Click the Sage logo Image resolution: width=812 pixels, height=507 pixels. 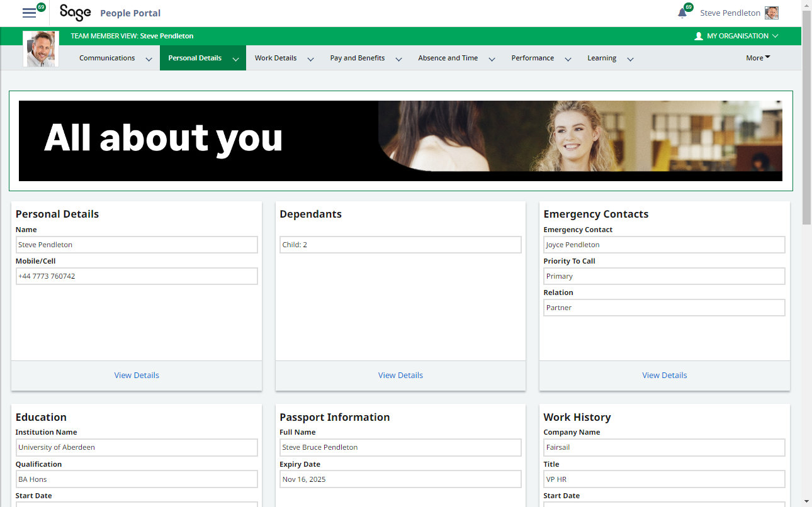coord(75,13)
